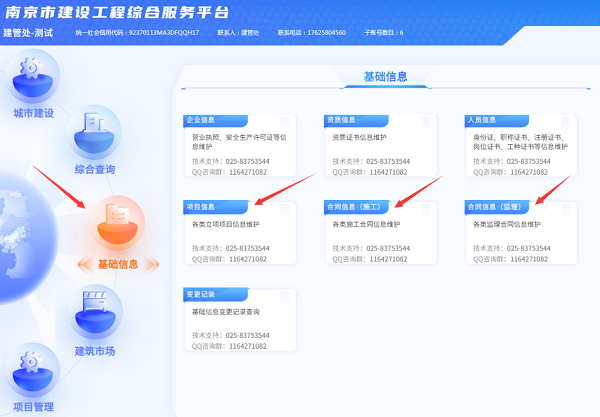Open the 企业信息 card
This screenshot has height=417, width=600.
coord(240,147)
